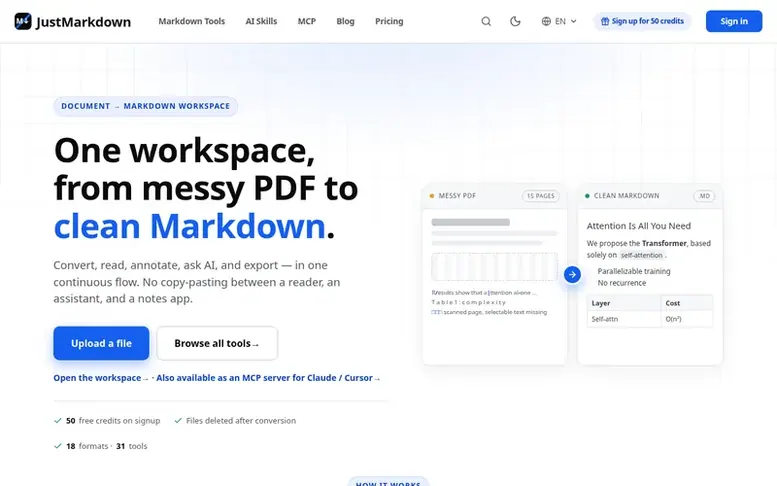Open the Blog link in navbar

tap(345, 21)
